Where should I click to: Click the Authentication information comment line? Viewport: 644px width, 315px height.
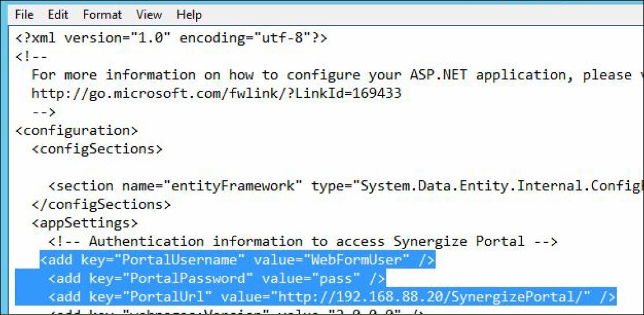pyautogui.click(x=303, y=241)
